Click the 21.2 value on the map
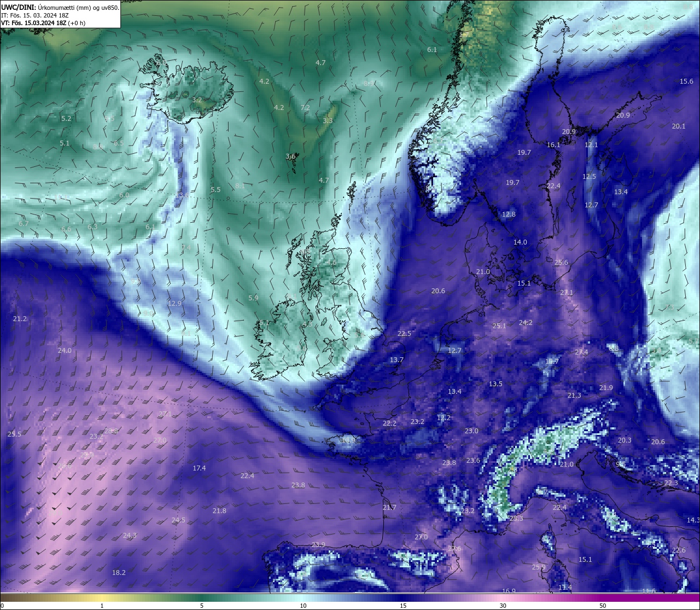This screenshot has height=610, width=700. [x=20, y=319]
